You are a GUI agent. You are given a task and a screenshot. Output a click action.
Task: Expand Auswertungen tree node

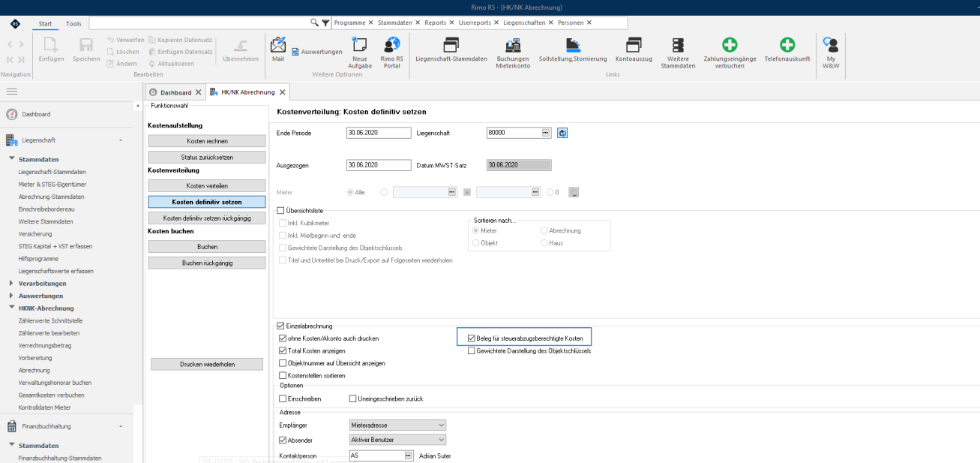11,296
